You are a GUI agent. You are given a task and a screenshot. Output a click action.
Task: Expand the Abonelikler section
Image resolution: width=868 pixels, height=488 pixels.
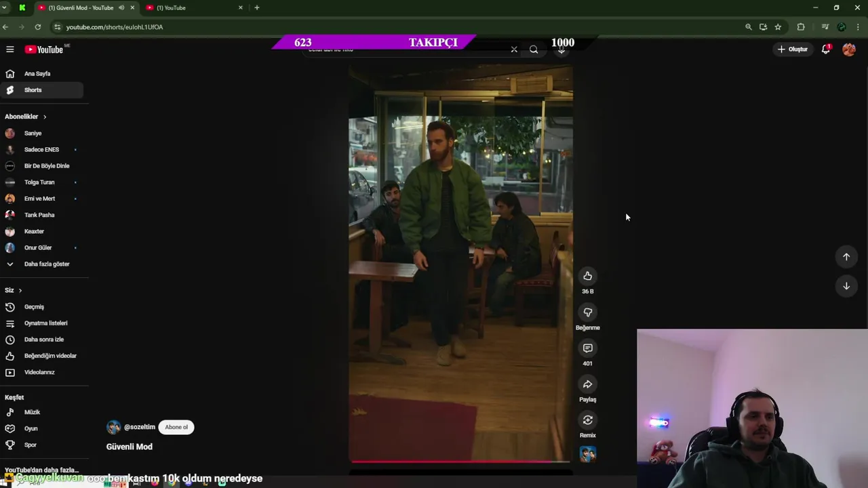[x=26, y=117]
